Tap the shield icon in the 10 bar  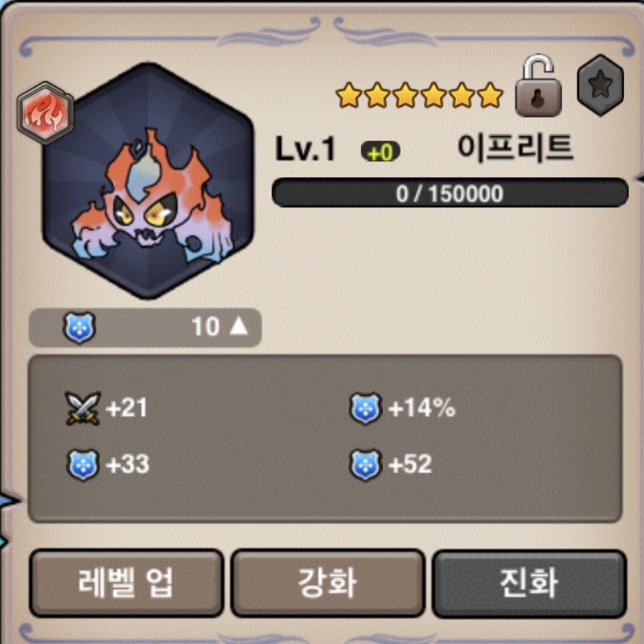pyautogui.click(x=80, y=327)
